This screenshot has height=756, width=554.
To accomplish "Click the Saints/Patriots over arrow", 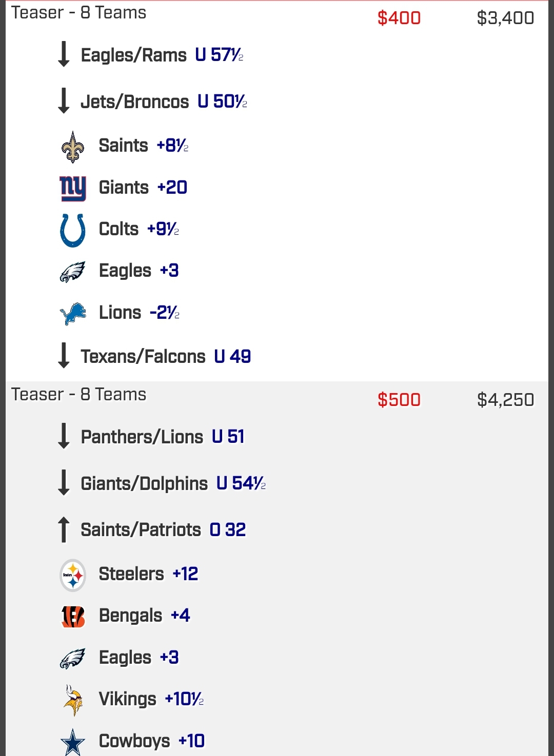I will [64, 529].
